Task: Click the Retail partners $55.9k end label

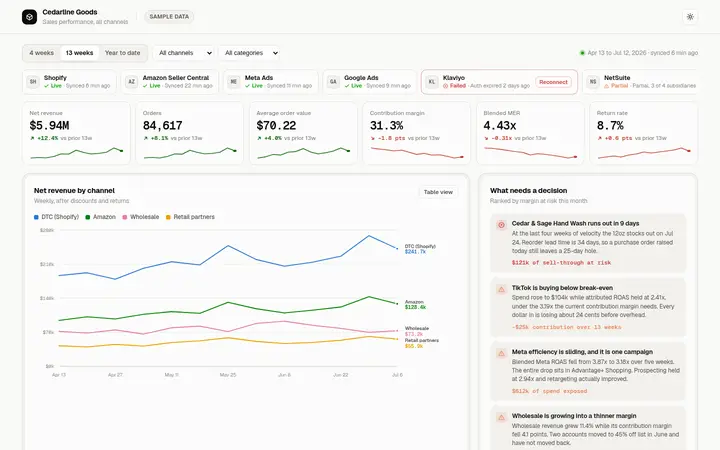Action: coord(422,343)
